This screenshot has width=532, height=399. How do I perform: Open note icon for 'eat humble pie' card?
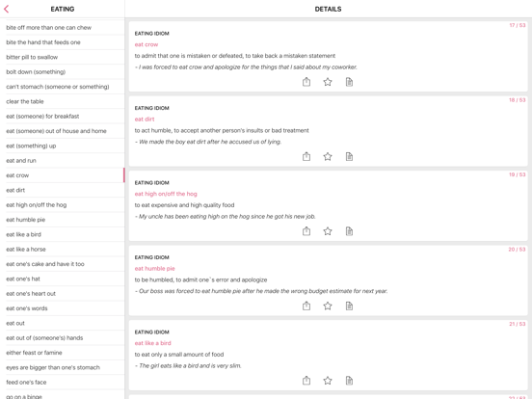tap(349, 306)
